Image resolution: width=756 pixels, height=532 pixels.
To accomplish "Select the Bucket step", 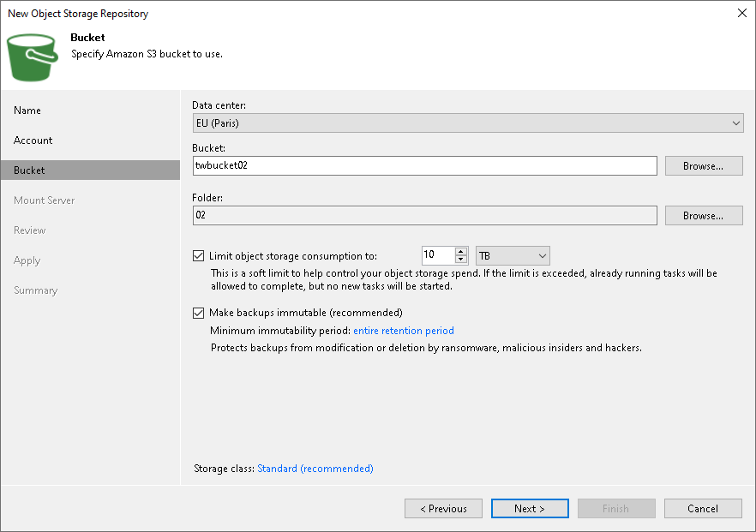I will tap(90, 170).
